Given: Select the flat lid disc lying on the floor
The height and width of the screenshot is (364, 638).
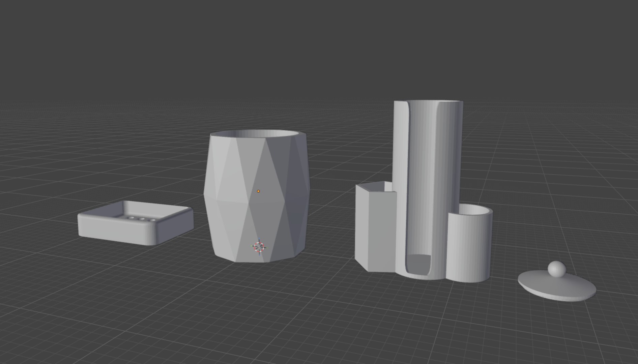Looking at the screenshot, I should (557, 286).
